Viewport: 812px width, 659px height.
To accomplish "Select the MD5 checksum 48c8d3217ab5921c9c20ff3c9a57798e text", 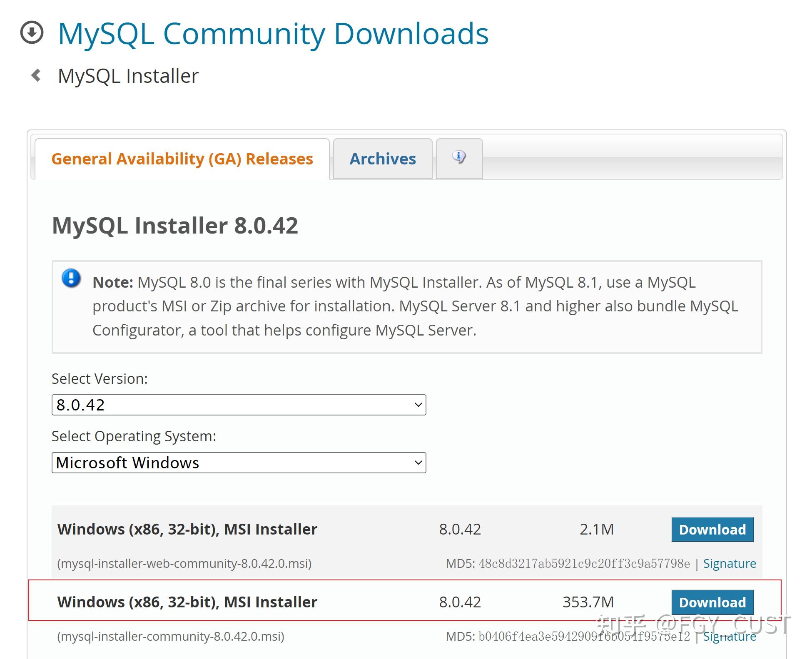I will coord(542,563).
